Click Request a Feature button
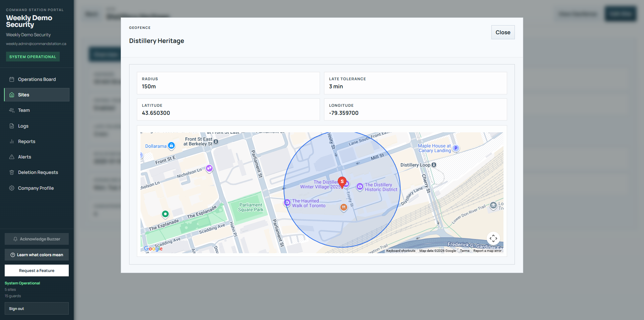Screen dimensions: 644x320 point(37,271)
